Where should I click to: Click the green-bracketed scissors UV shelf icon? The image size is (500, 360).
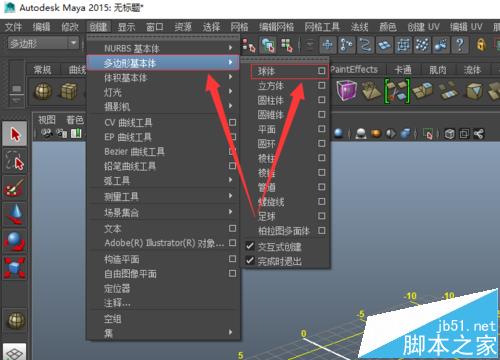click(x=397, y=91)
